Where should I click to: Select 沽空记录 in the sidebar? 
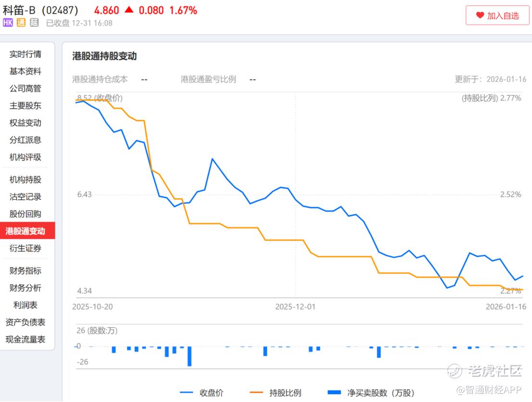pyautogui.click(x=25, y=197)
